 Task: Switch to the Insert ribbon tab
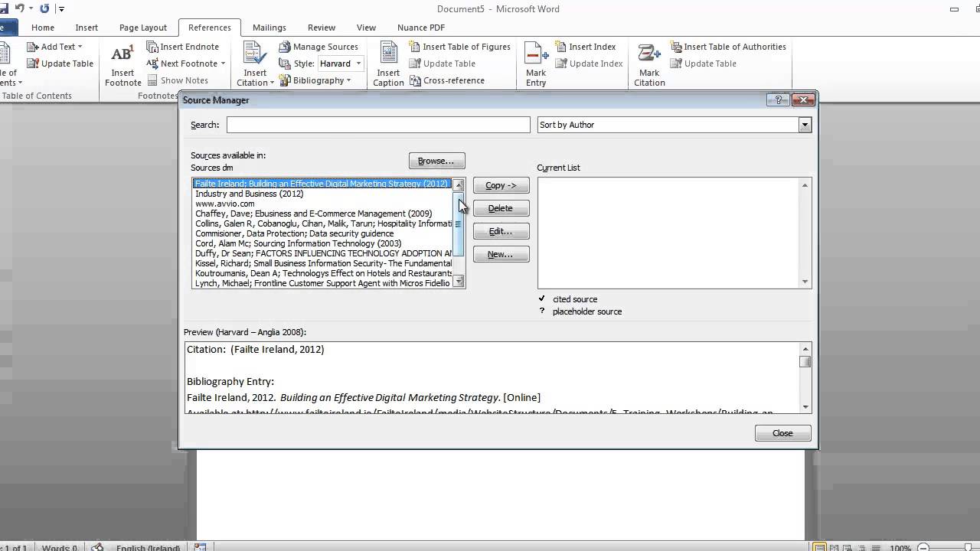point(87,28)
